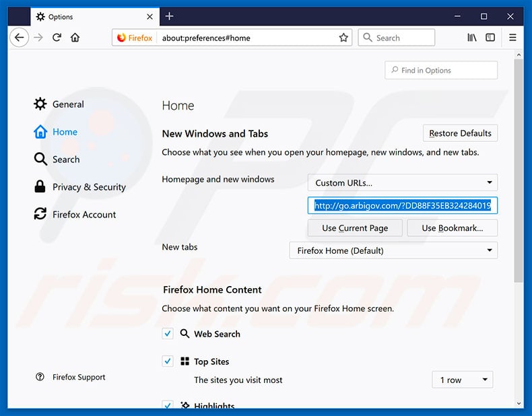Image resolution: width=532 pixels, height=416 pixels.
Task: Click the General gear icon in sidebar
Action: (40, 104)
